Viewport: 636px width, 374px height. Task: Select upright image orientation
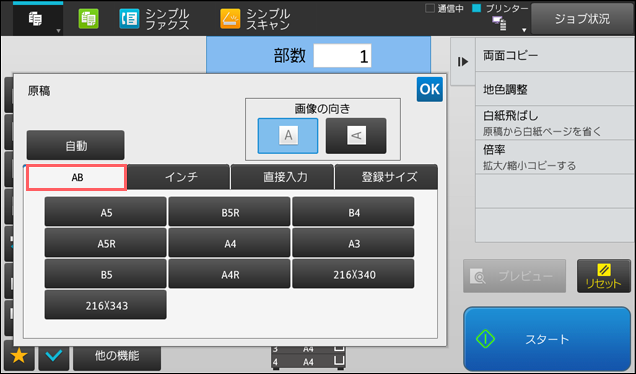288,136
